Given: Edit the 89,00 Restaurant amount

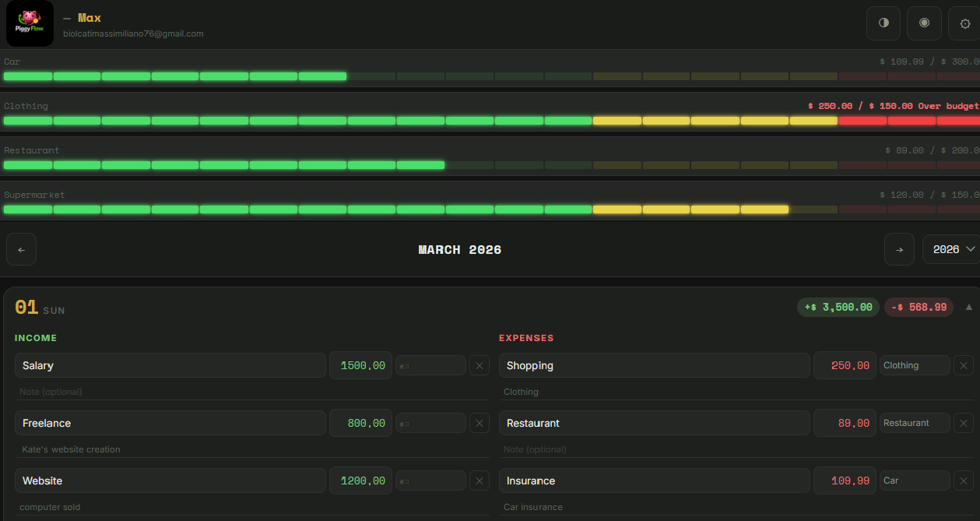Looking at the screenshot, I should click(845, 423).
